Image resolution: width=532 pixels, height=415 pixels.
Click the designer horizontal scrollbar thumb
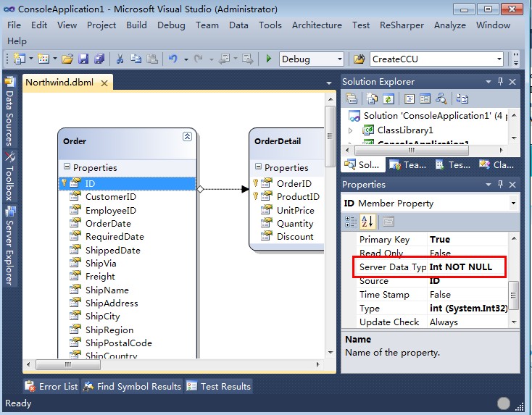click(68, 365)
